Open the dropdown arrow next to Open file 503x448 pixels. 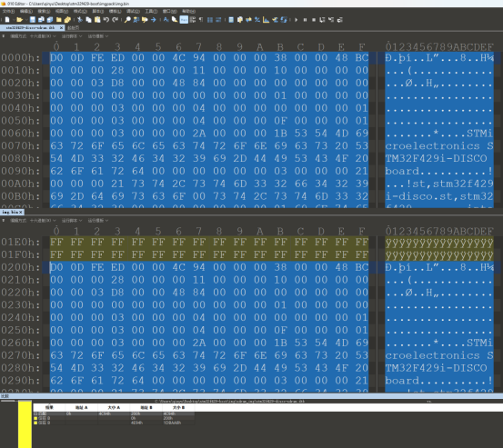click(x=25, y=20)
